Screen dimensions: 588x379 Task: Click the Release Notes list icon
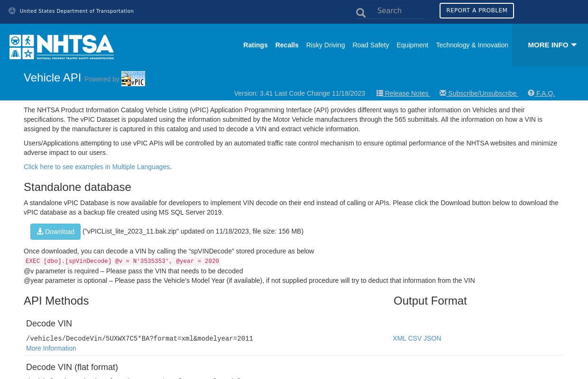380,93
